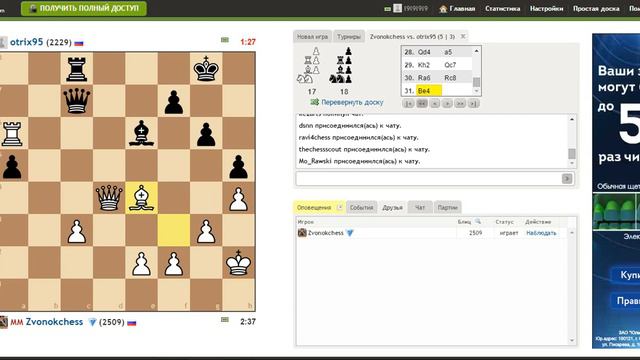This screenshot has width=640, height=360.
Task: Select move Rc8 in move list
Action: (x=450, y=78)
